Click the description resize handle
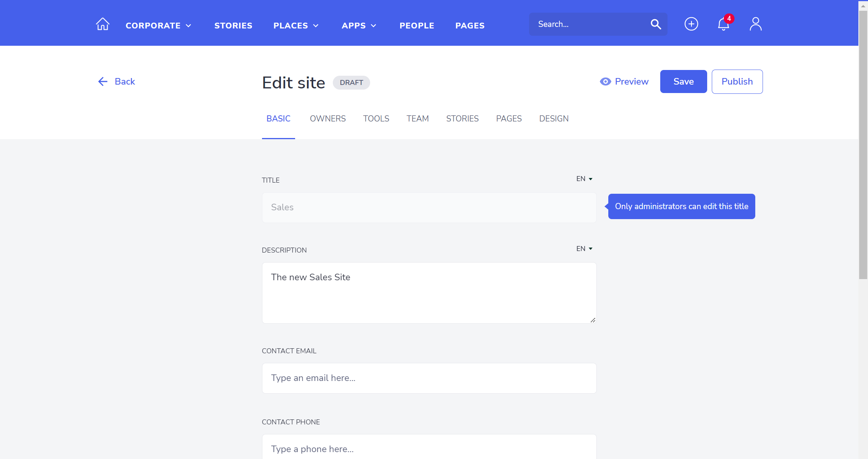Screen dimensions: 868x459 [593, 320]
